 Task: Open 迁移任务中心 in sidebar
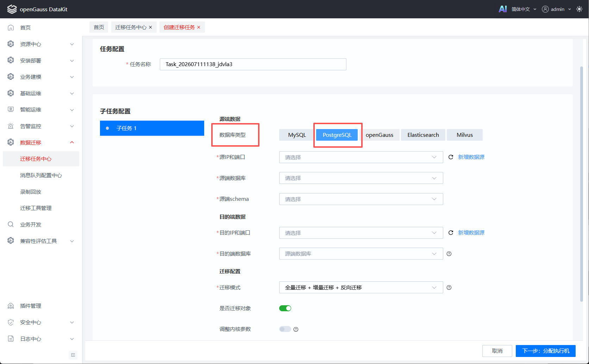click(41, 159)
